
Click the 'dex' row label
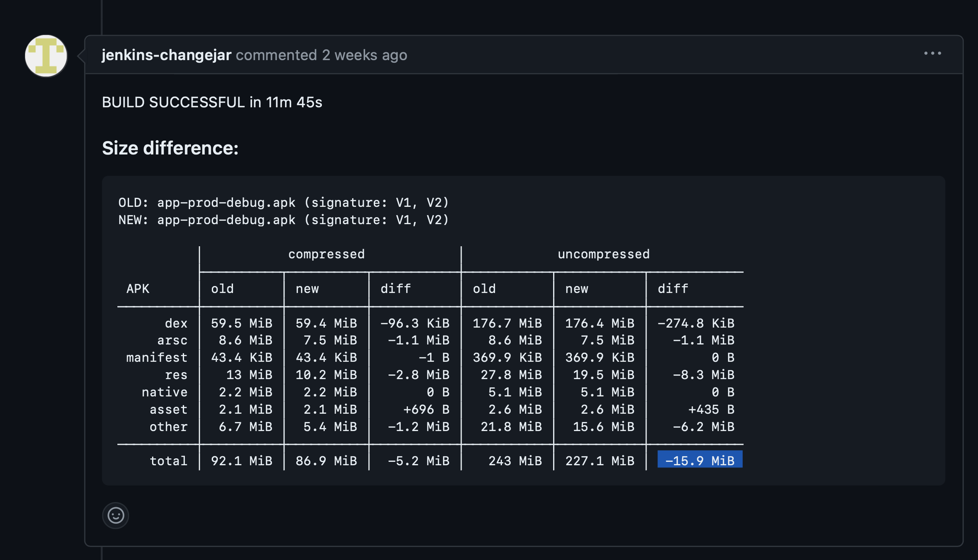176,323
